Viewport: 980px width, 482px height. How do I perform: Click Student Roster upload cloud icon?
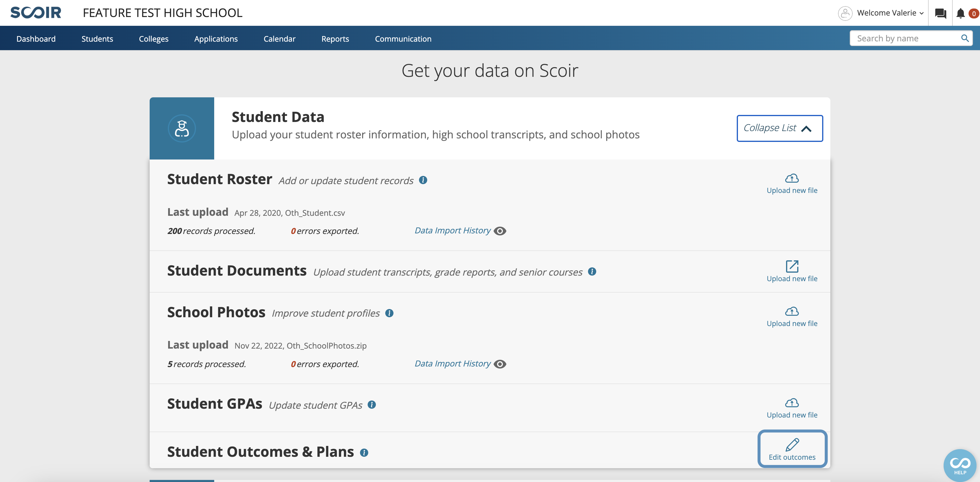click(x=792, y=178)
